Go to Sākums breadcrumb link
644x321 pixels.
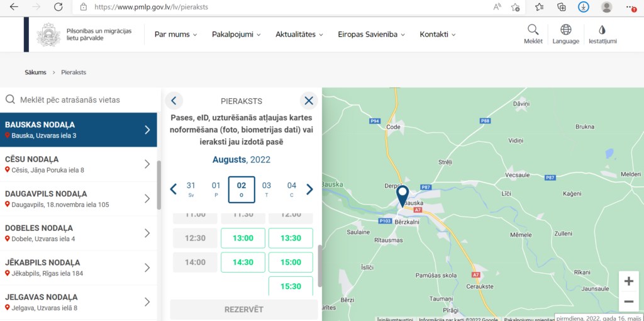[35, 72]
